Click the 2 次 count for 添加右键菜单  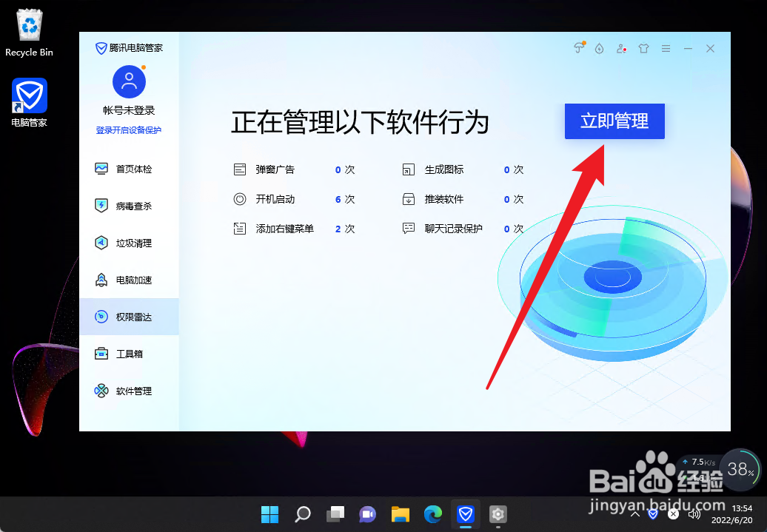[x=345, y=229]
